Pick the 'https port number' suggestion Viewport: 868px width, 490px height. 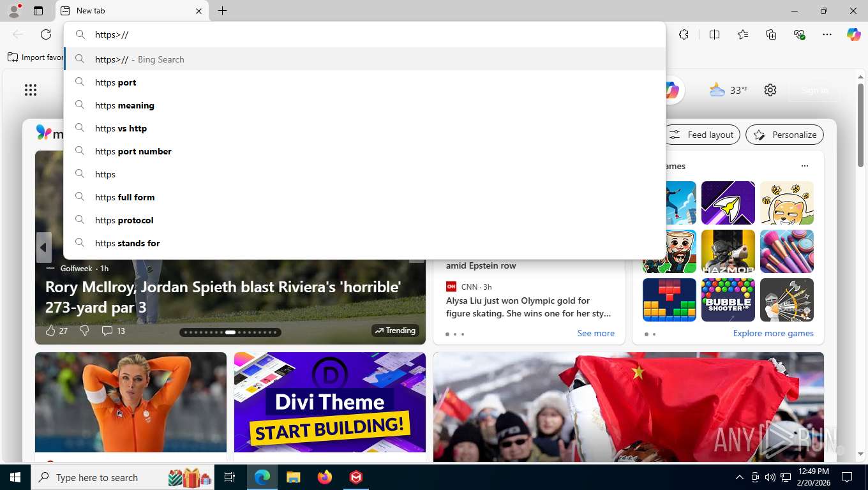click(365, 151)
